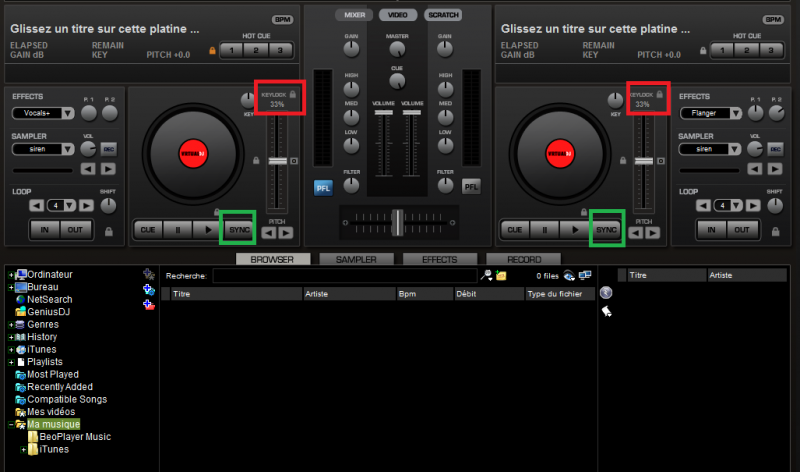Open the left siren sampler dropdown
Viewport: 800px width, 472px height.
pos(68,149)
